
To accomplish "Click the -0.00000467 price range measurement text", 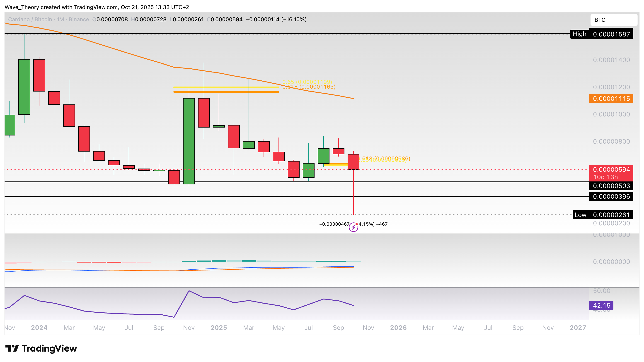I will (334, 224).
